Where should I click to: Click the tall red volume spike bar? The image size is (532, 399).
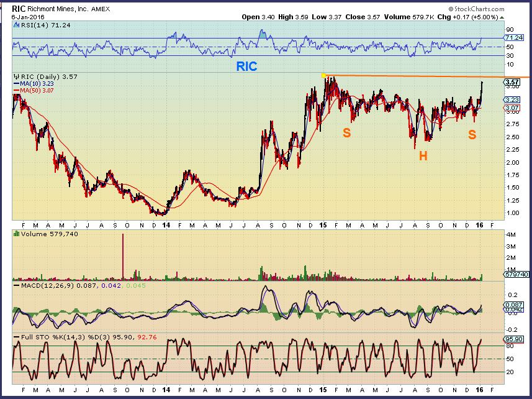pos(123,257)
